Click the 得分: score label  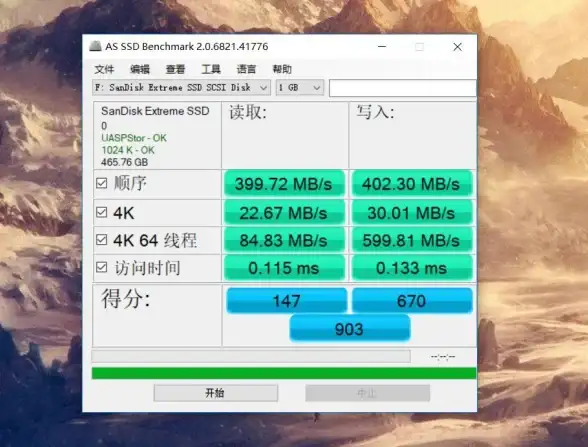click(125, 299)
